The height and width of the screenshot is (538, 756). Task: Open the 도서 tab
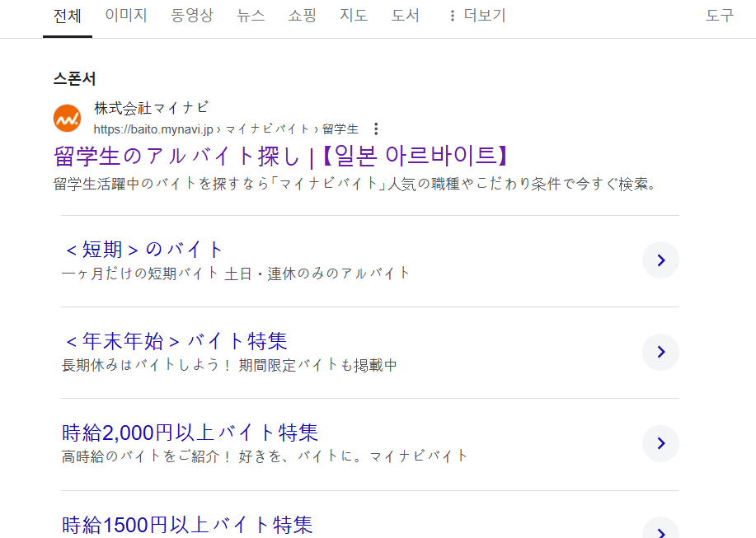click(x=406, y=16)
